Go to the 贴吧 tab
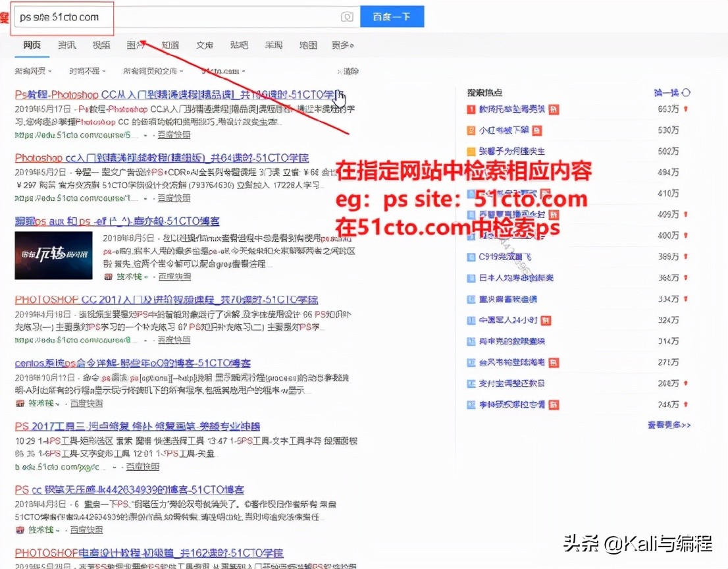Screen dimensions: 728x569 pyautogui.click(x=239, y=45)
